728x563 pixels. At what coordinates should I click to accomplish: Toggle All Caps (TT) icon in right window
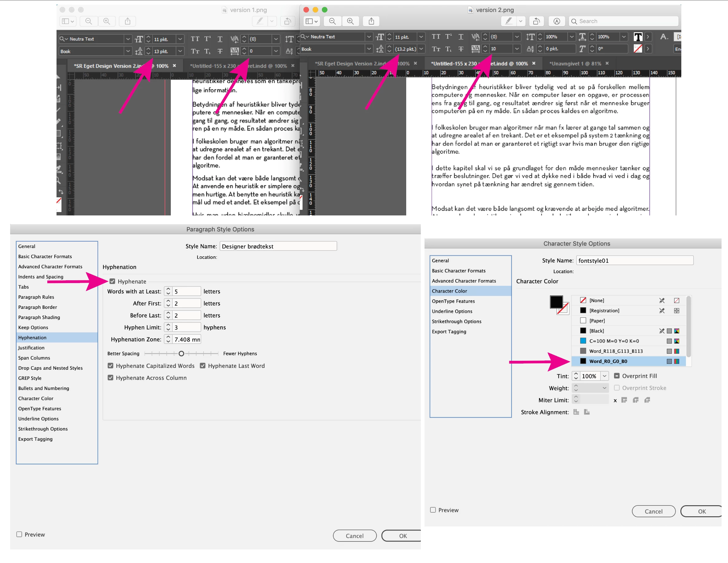click(x=436, y=37)
